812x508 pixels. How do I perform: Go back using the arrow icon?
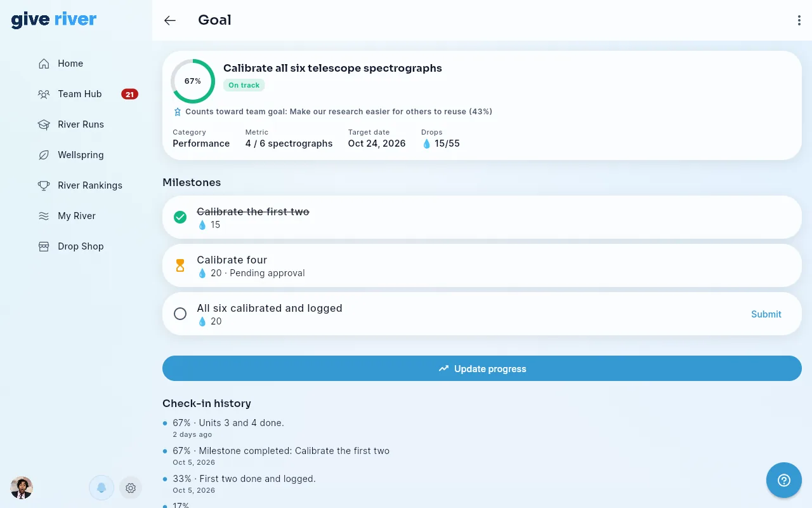(x=170, y=20)
